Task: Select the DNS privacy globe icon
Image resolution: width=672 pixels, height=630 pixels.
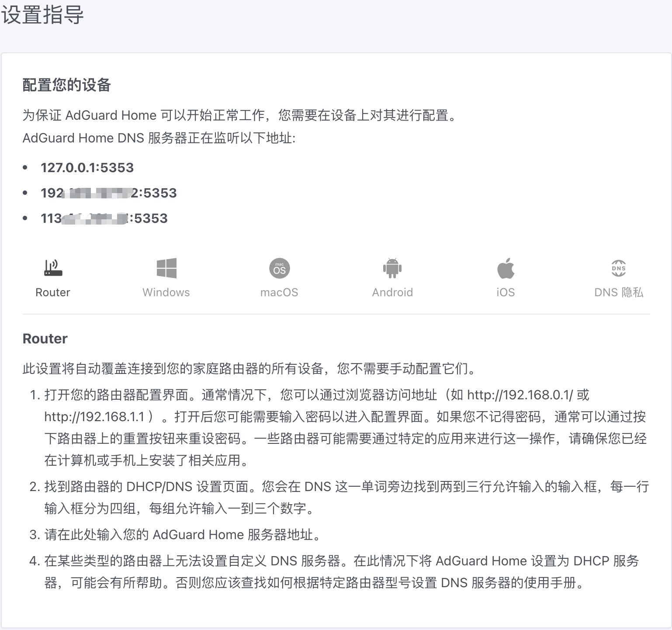Action: [x=619, y=268]
